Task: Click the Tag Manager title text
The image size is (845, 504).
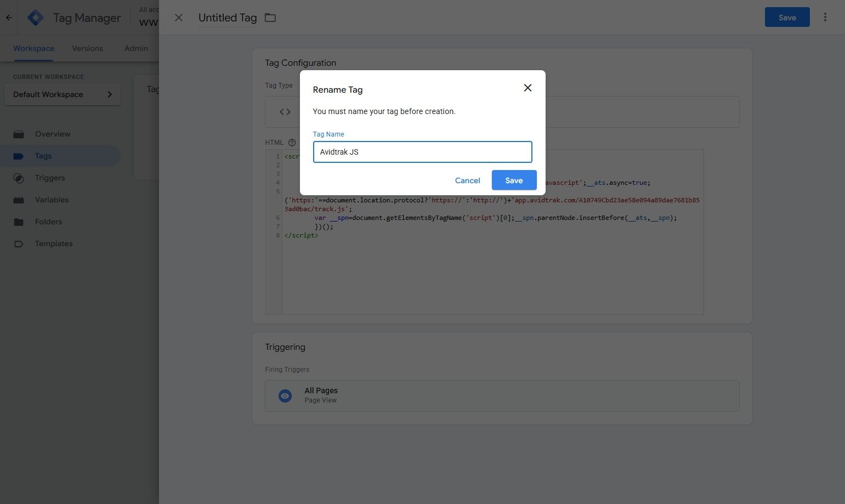Action: [x=87, y=18]
